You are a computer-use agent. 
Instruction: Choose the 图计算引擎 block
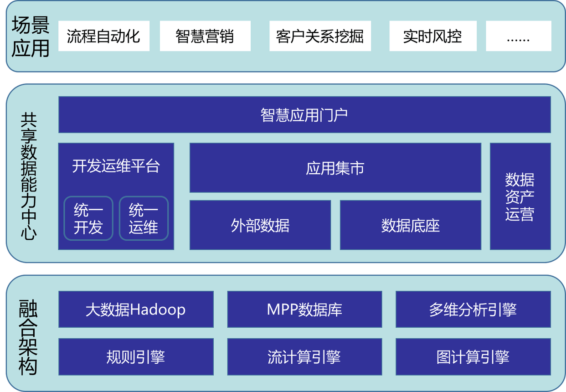[473, 357]
